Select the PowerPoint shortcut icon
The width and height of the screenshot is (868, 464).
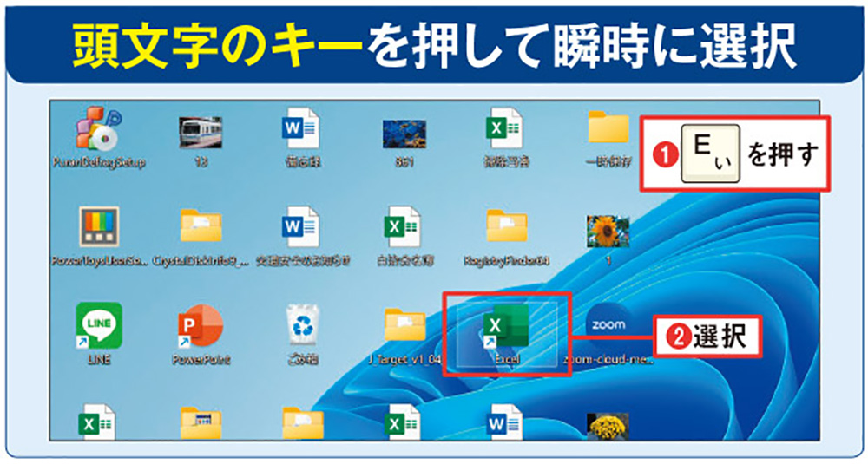point(201,326)
